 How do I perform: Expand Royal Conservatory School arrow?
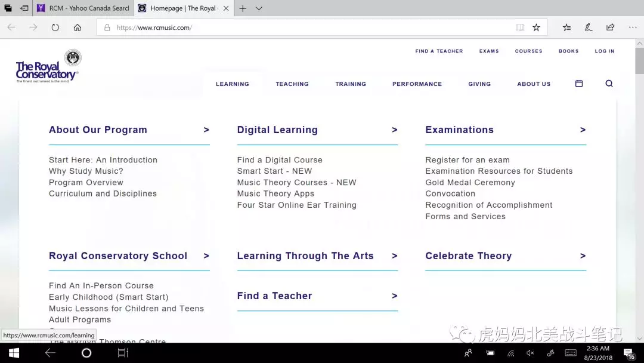[206, 256]
